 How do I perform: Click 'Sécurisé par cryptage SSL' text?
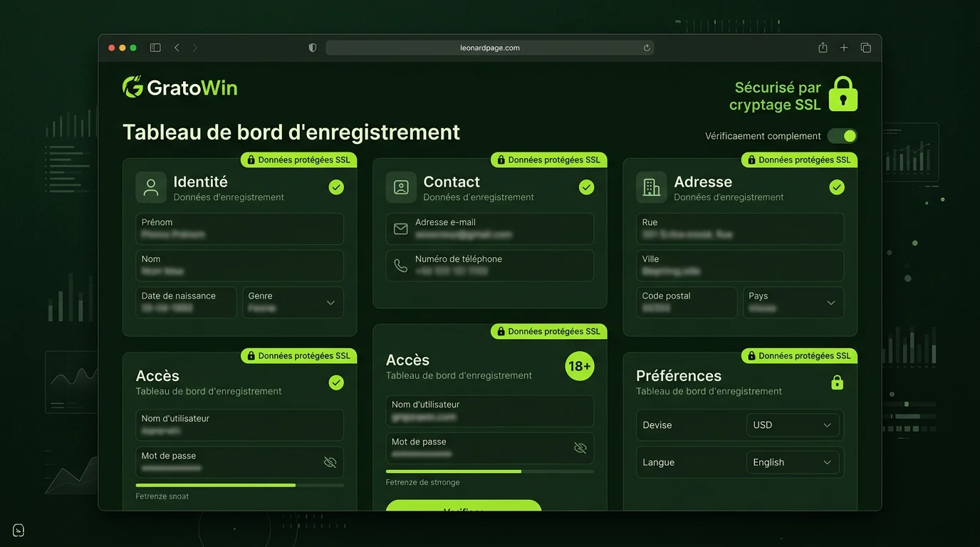(x=776, y=96)
